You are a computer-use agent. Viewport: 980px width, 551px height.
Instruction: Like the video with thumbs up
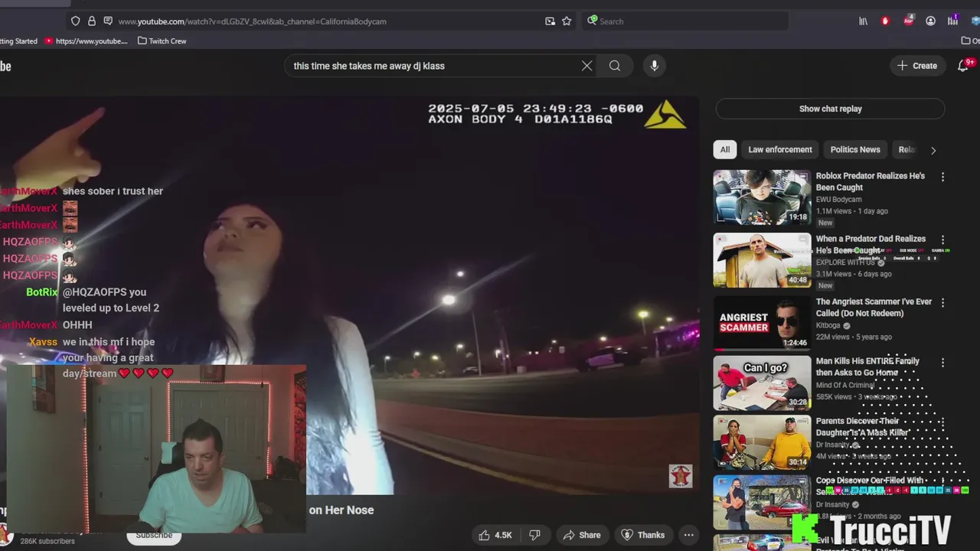point(495,535)
